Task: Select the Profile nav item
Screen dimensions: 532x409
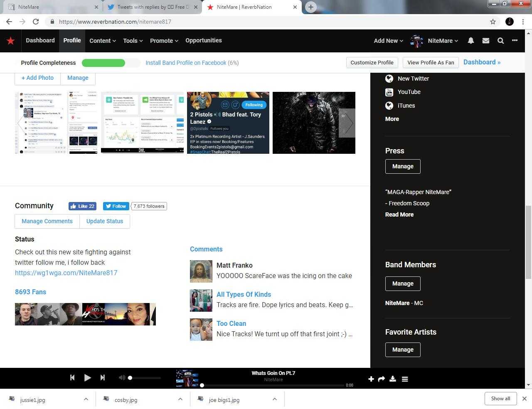Action: click(72, 40)
